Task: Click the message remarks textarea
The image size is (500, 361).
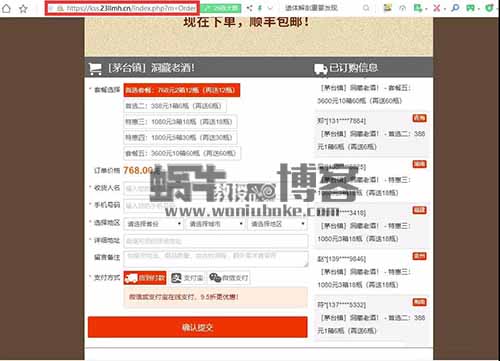Action: point(216,259)
